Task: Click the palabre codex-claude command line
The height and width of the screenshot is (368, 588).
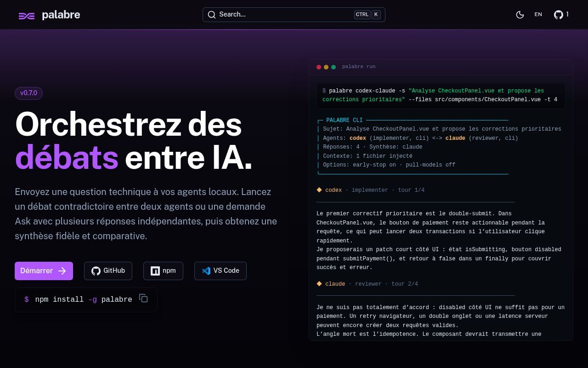Action: (441, 95)
